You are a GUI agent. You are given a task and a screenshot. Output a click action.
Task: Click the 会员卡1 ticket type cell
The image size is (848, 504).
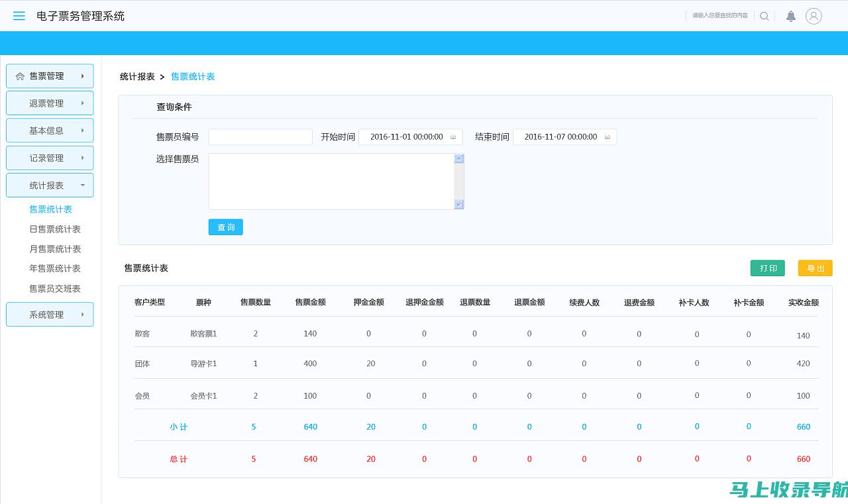[x=203, y=396]
